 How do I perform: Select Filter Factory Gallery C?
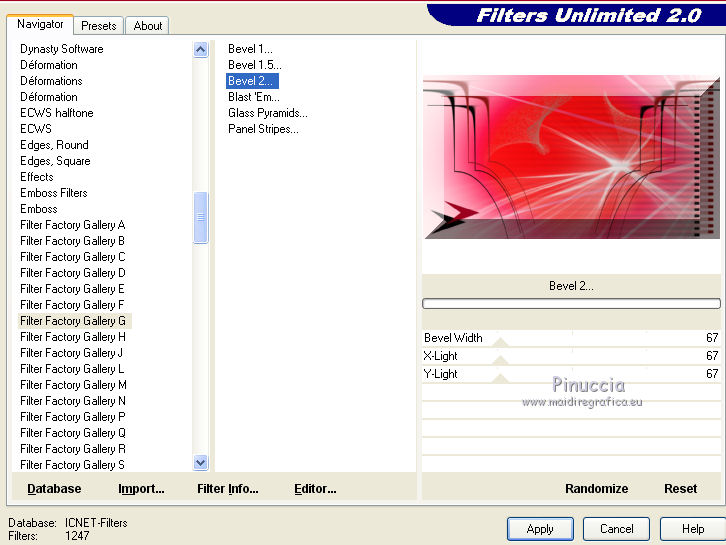73,257
